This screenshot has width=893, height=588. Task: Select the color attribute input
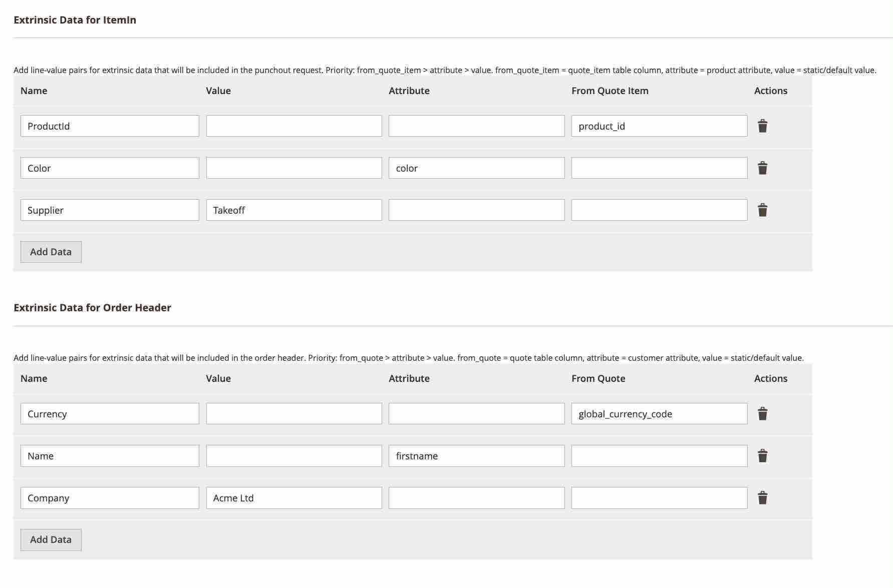(x=476, y=168)
